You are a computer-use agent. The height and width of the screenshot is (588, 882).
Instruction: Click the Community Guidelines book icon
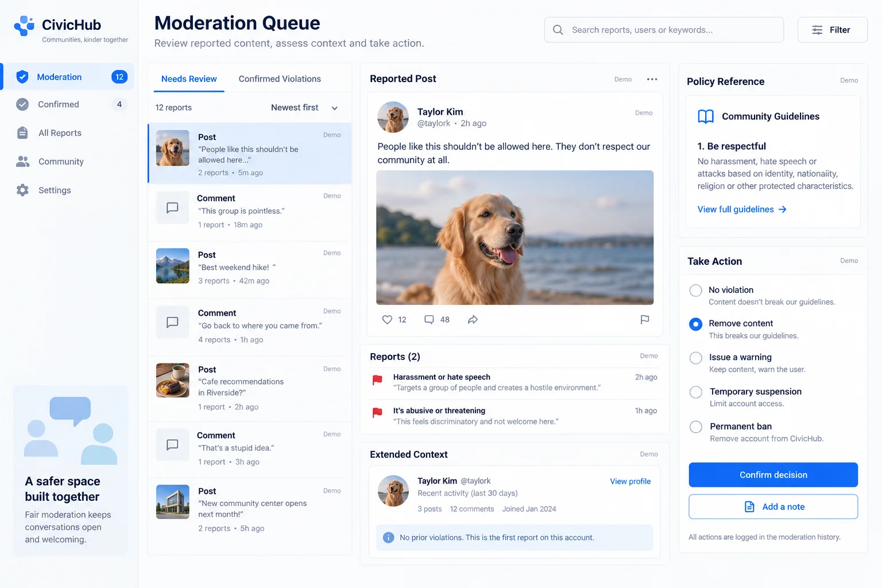point(706,117)
